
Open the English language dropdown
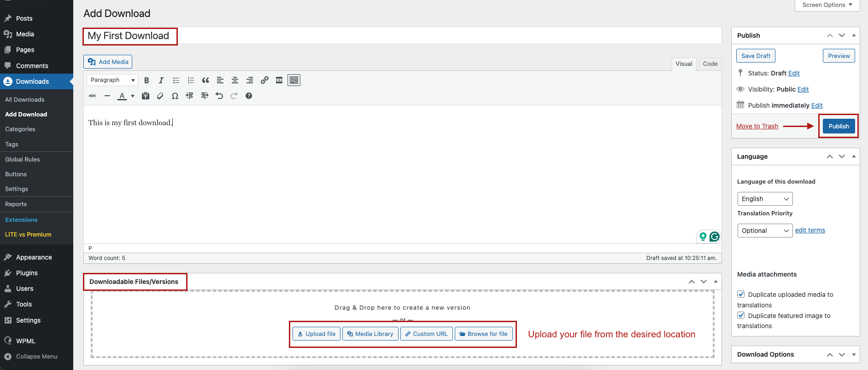tap(765, 199)
